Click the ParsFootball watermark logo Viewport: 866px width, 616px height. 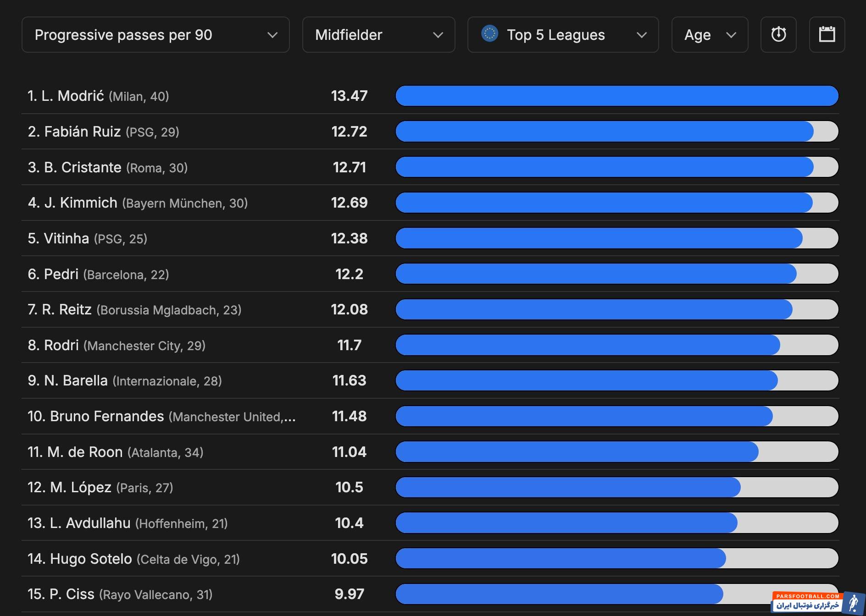click(818, 602)
